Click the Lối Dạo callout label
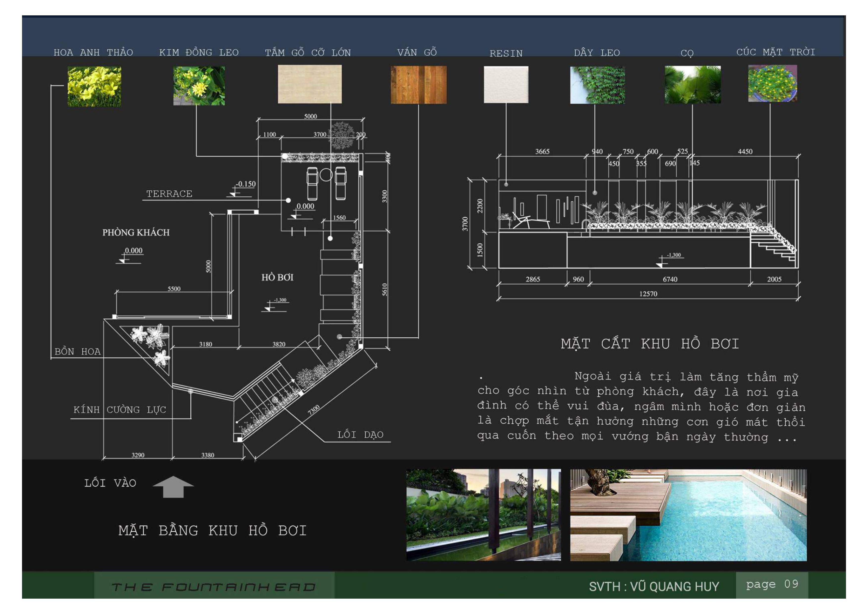Screen dimensions: 868x614 (x=360, y=435)
